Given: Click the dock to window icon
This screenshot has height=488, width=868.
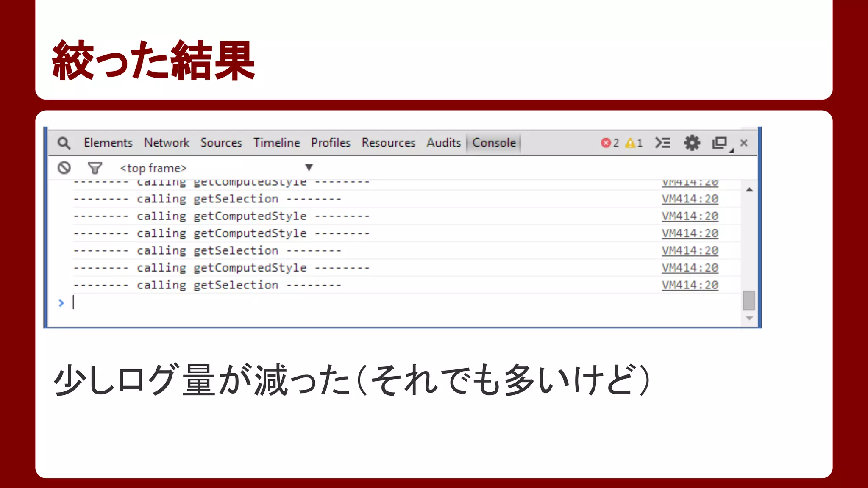Looking at the screenshot, I should (x=720, y=143).
